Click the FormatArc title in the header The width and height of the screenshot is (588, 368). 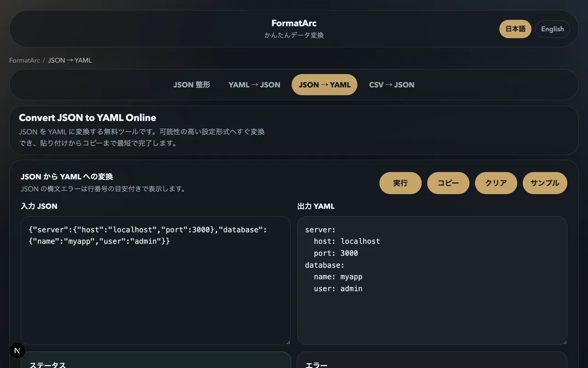(x=294, y=23)
